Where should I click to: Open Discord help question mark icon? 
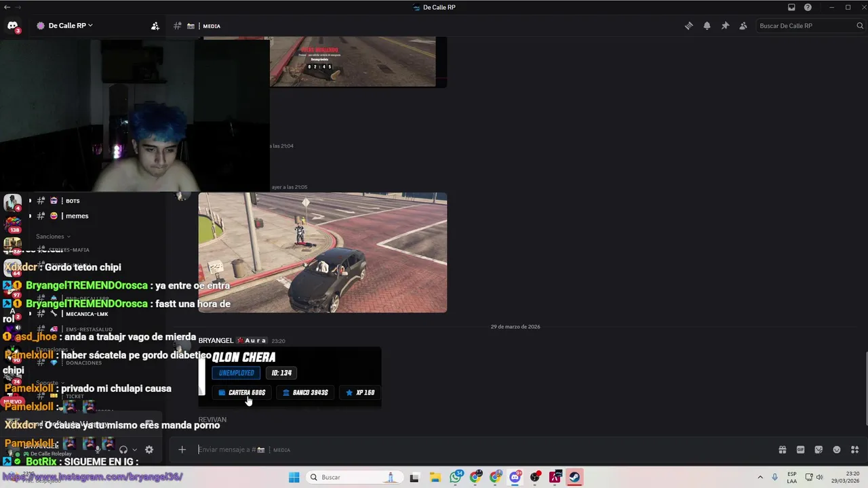tap(808, 7)
